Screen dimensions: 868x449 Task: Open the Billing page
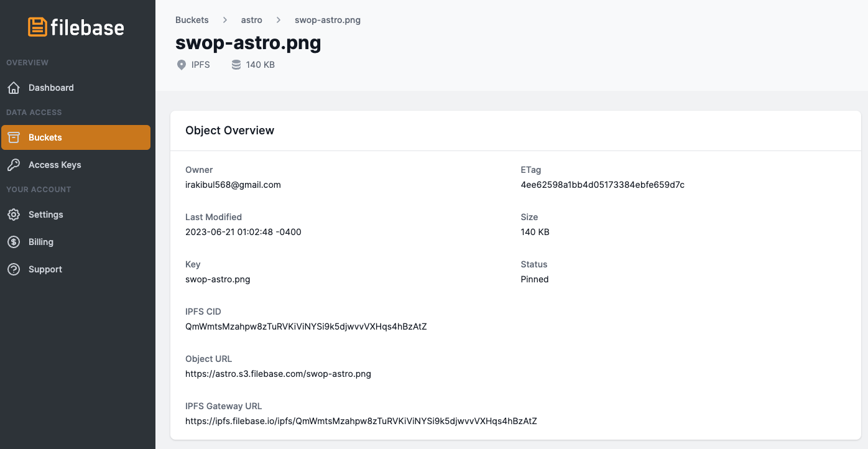[x=76, y=242]
